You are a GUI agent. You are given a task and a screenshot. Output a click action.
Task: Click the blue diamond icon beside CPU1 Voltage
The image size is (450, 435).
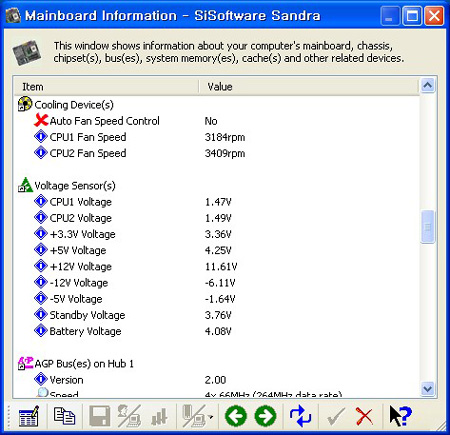[x=41, y=201]
